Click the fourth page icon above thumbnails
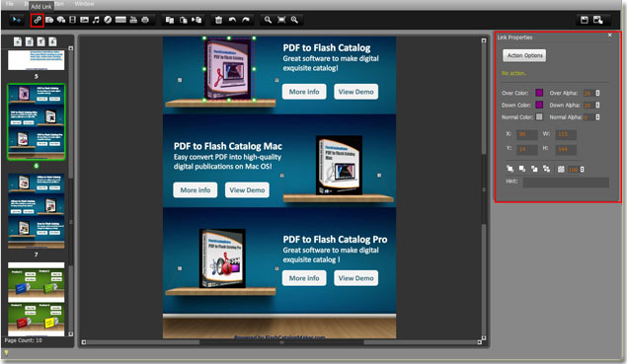 tap(52, 41)
